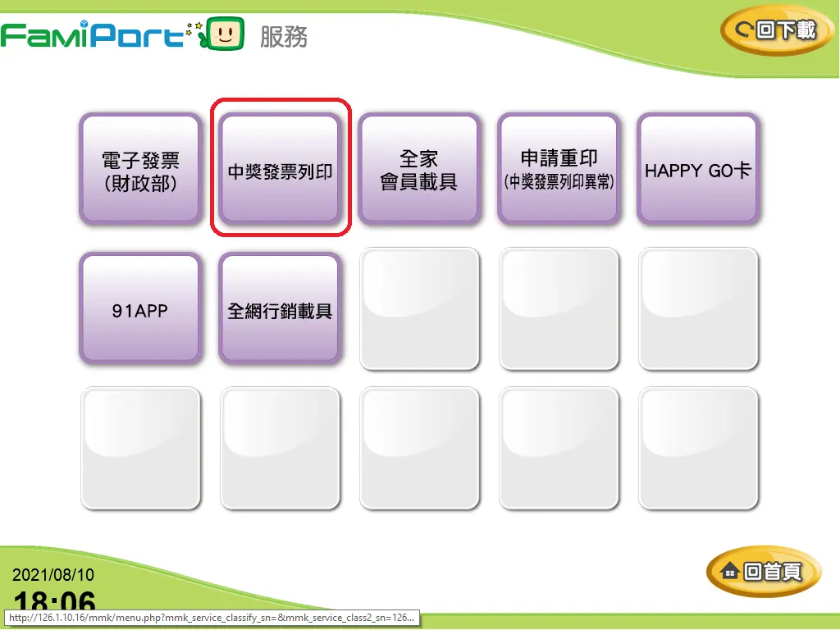Click the URL status tooltip text
The height and width of the screenshot is (630, 840).
pos(212,618)
